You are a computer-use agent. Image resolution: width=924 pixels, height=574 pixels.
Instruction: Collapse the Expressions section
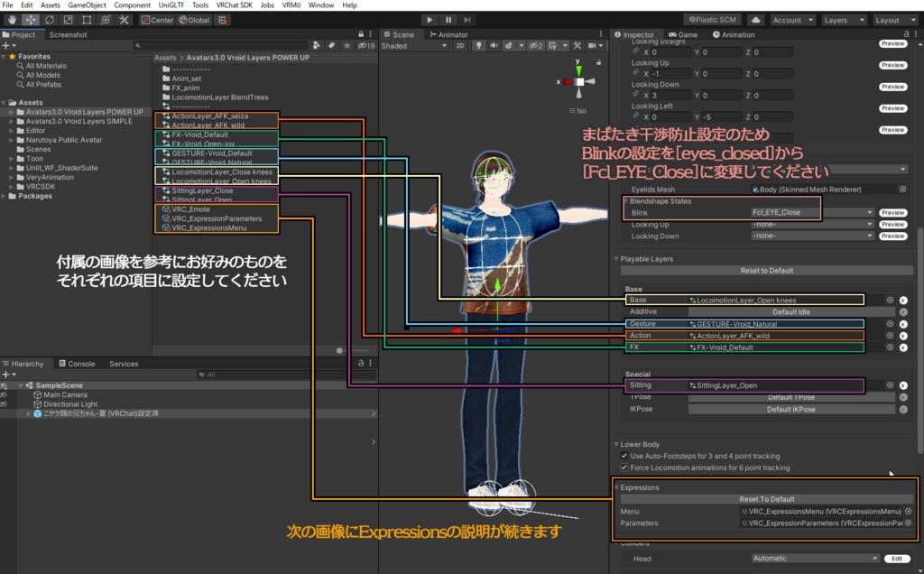point(616,487)
